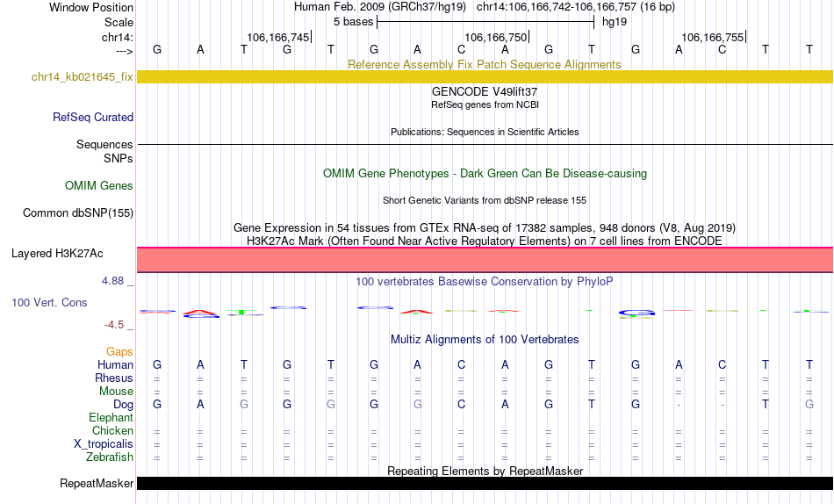Open the RefSeq genes from NCBI title

(485, 104)
